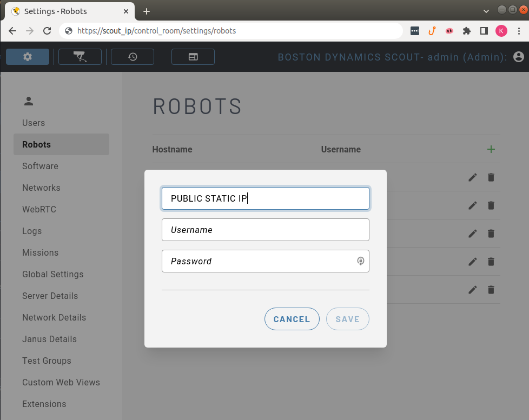Click the SAVE button
Image resolution: width=529 pixels, height=420 pixels.
coord(347,319)
